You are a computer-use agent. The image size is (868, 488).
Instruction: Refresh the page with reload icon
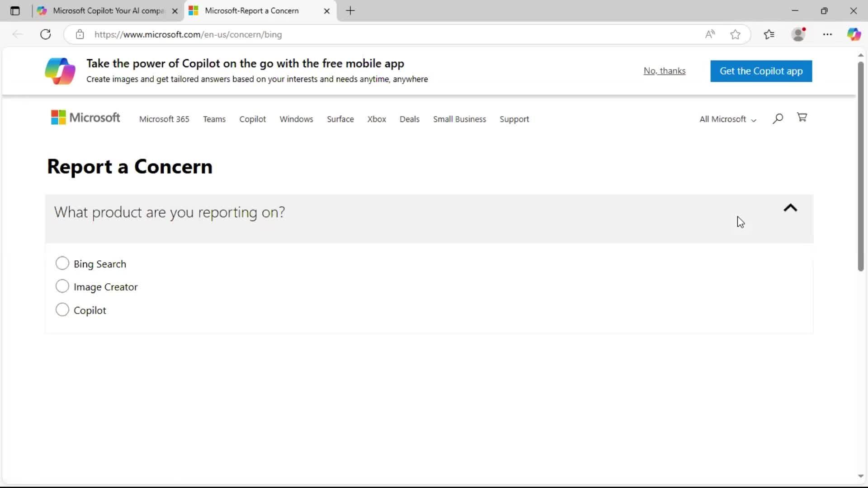point(46,34)
